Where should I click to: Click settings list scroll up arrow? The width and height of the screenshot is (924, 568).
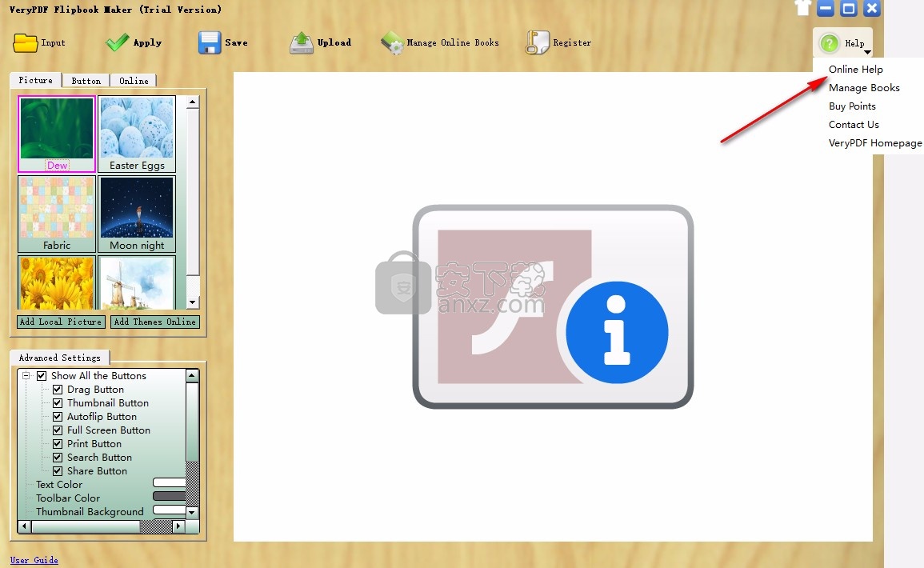[x=192, y=376]
